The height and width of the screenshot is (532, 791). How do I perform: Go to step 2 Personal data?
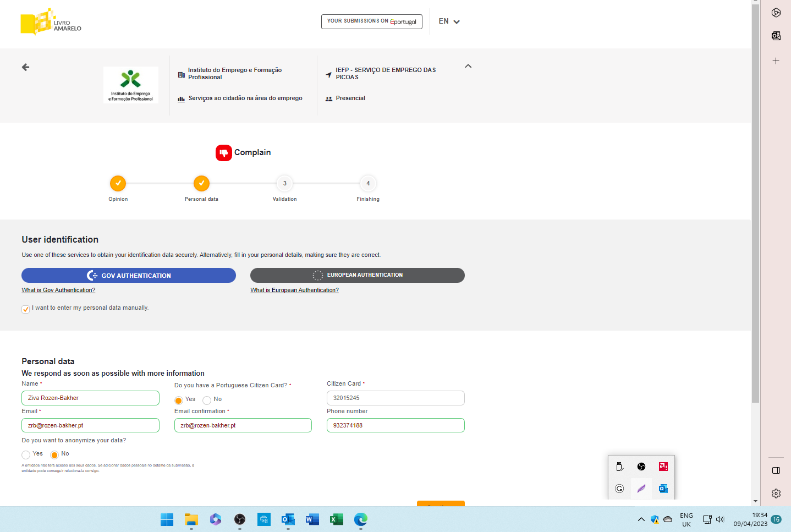[201, 183]
